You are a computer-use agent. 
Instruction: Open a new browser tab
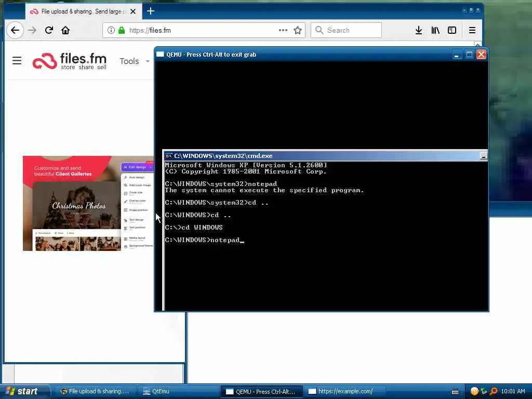click(x=151, y=11)
